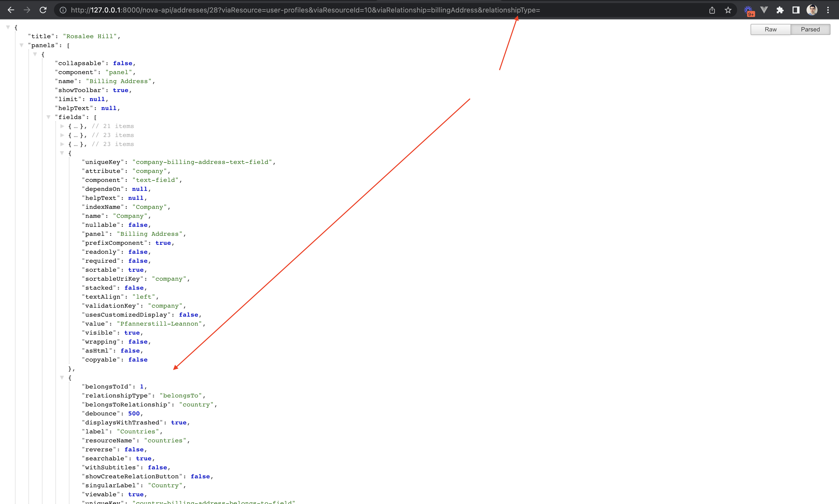This screenshot has height=504, width=839.
Task: Navigate back with the back arrow
Action: tap(11, 10)
